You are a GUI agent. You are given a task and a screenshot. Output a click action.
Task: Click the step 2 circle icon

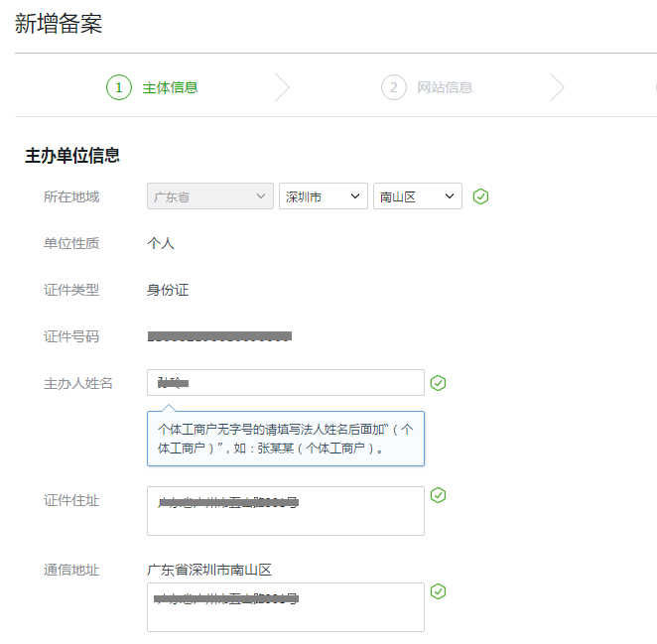point(394,87)
